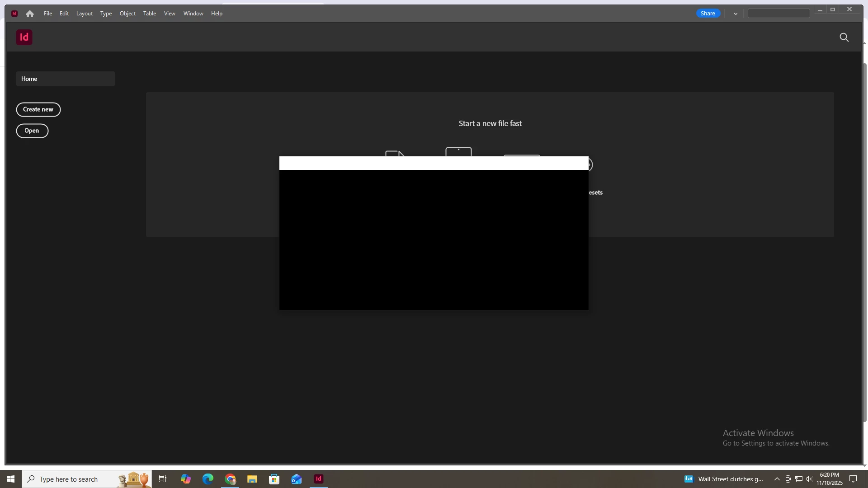Viewport: 868px width, 488px height.
Task: Click the magnifier search icon at top right
Action: (844, 38)
